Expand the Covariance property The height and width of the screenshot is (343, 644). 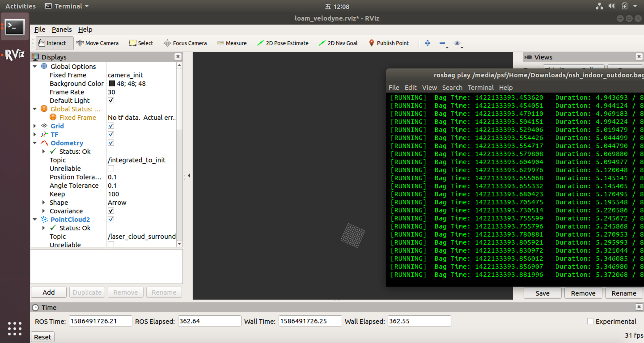click(x=44, y=211)
